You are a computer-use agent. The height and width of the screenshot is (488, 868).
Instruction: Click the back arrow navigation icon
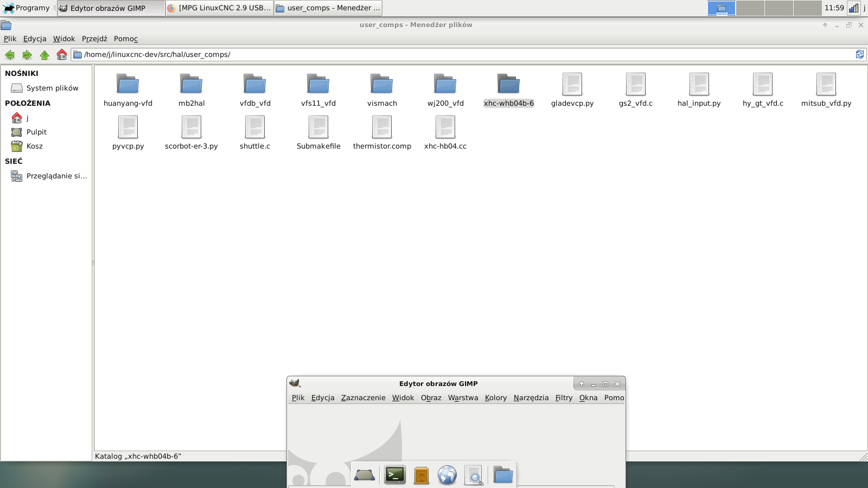9,55
